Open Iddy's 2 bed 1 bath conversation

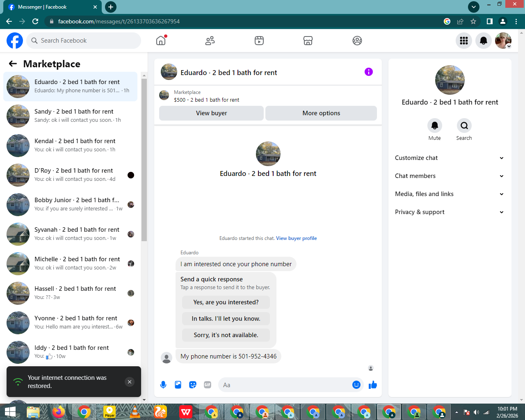71,352
